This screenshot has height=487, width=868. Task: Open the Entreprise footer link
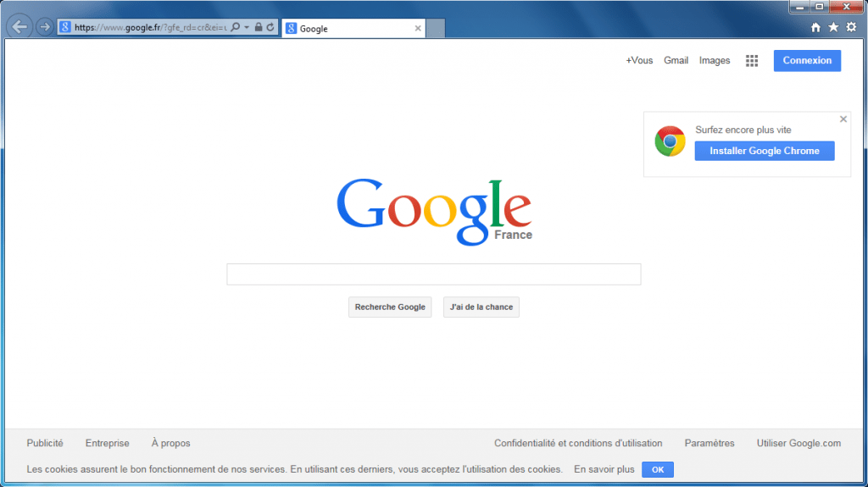coord(108,443)
